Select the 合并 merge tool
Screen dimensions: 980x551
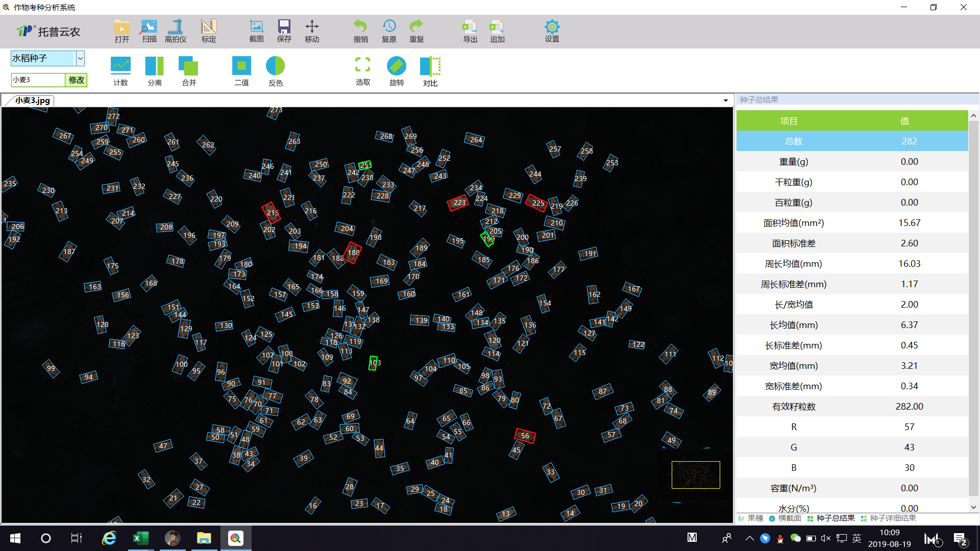click(x=189, y=71)
